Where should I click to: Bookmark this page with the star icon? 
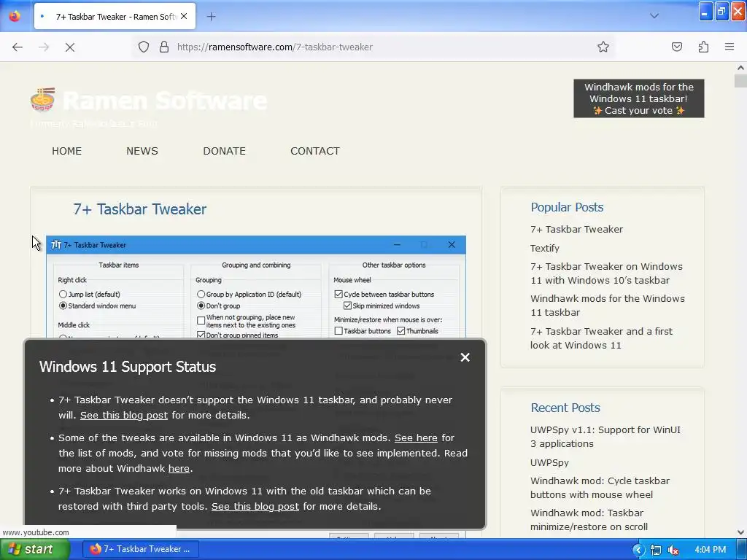603,47
